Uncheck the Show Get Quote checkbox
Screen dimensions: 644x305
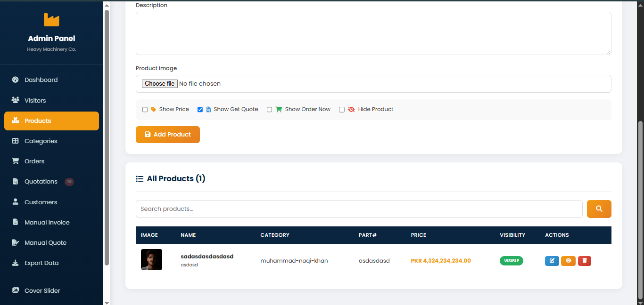tap(200, 110)
